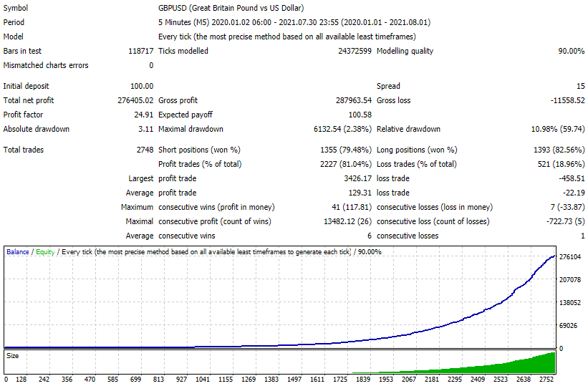Click Profit trades value 2227 (81.04%)
The image size is (588, 386).
[346, 164]
